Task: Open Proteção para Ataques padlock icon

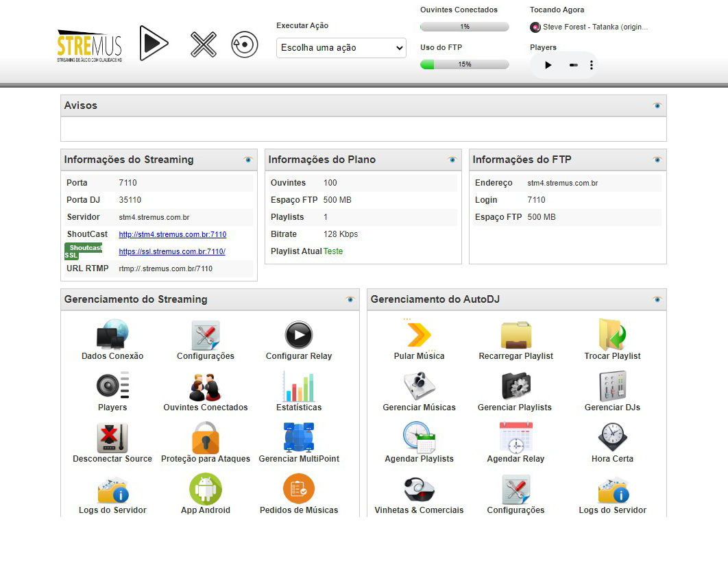Action: tap(206, 438)
